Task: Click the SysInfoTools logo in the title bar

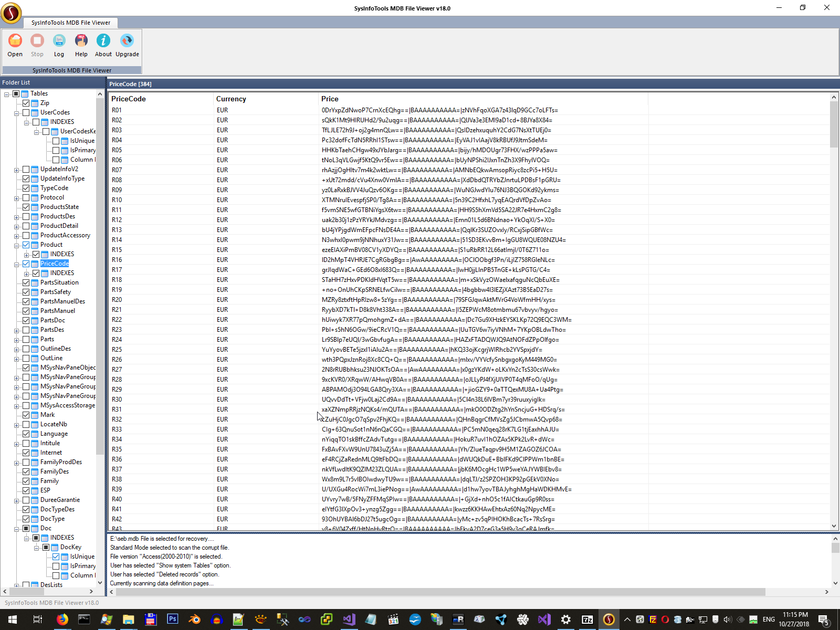Action: click(x=11, y=13)
